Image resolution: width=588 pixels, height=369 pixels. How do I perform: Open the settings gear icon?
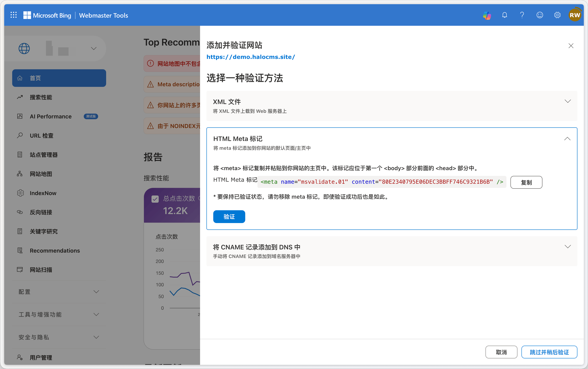tap(557, 15)
